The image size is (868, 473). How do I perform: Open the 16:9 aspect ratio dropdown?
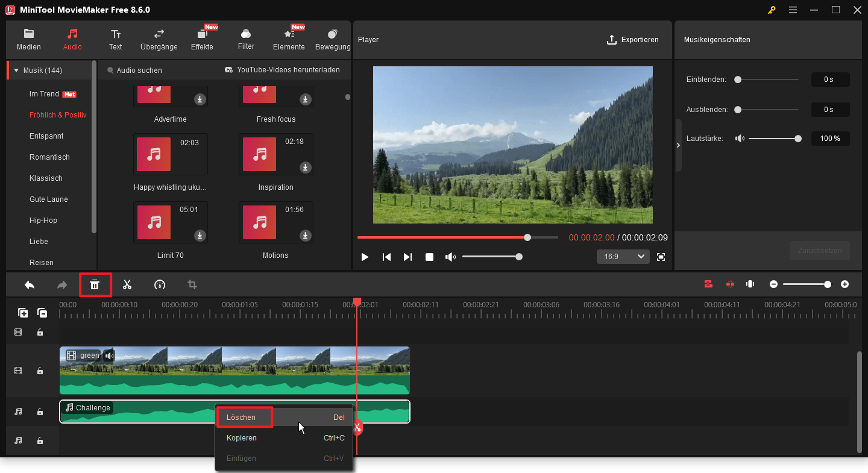pos(623,256)
